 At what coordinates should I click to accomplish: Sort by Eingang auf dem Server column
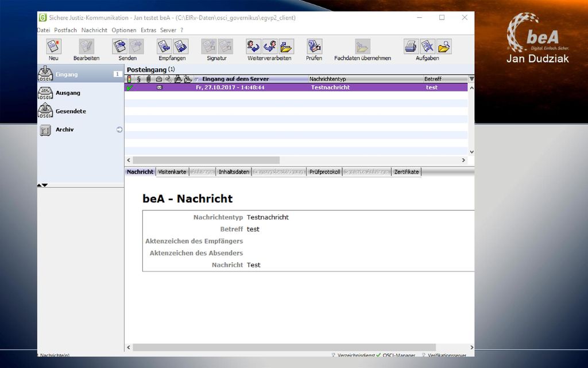coord(235,79)
